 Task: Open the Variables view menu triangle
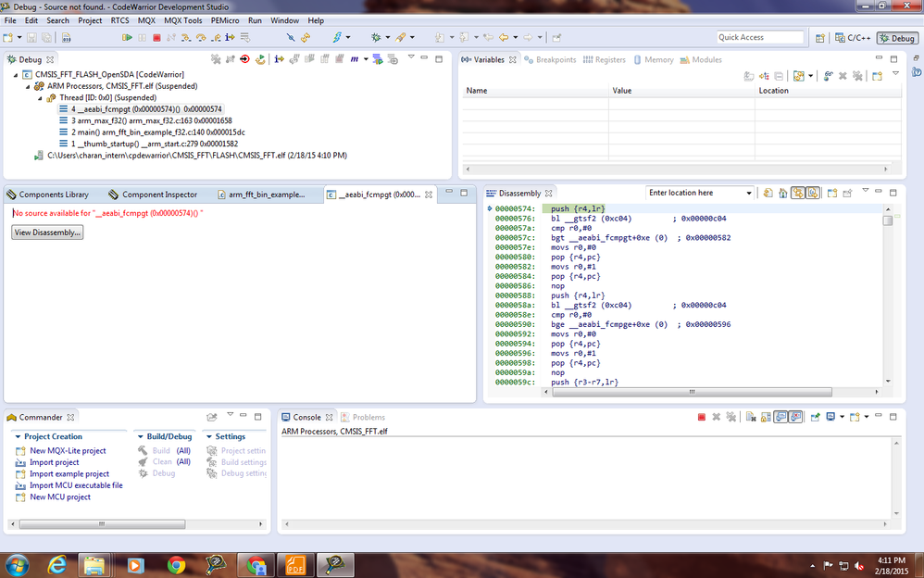pyautogui.click(x=895, y=73)
